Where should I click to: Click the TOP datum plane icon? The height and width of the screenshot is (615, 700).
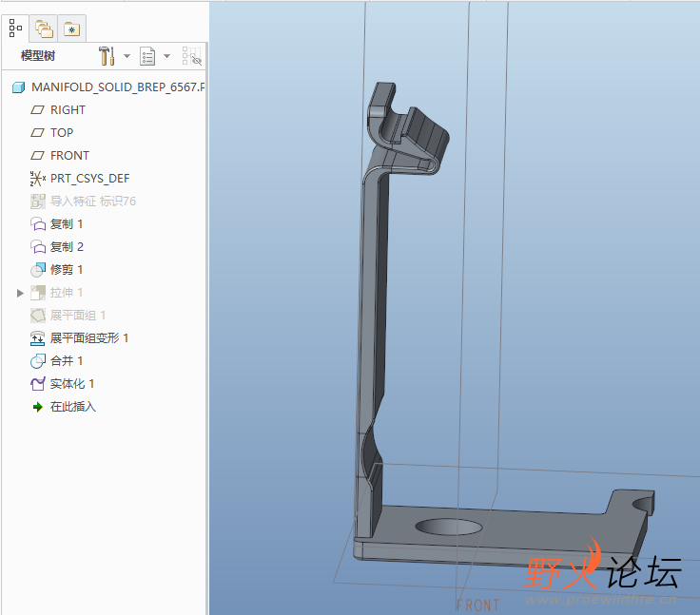[37, 132]
